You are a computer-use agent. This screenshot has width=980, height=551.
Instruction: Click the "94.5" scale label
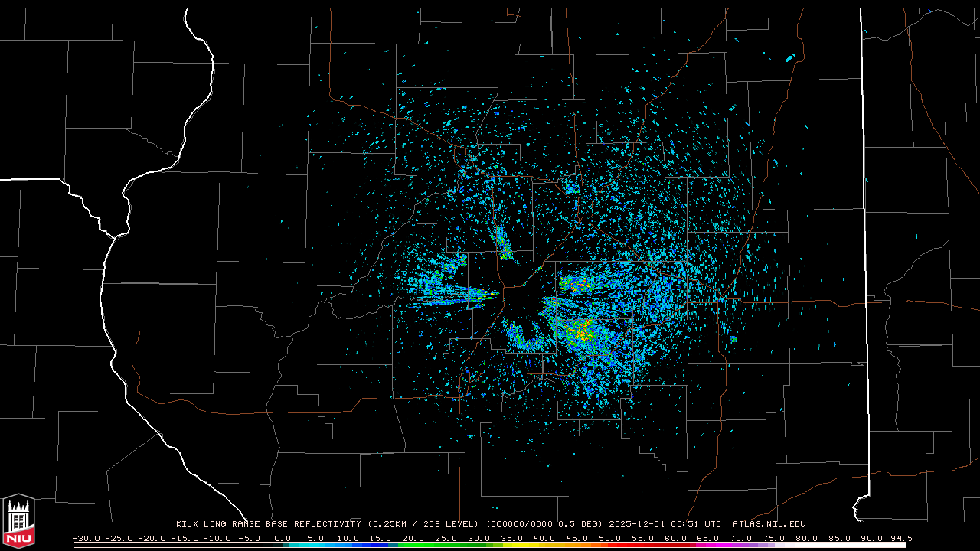click(x=900, y=538)
